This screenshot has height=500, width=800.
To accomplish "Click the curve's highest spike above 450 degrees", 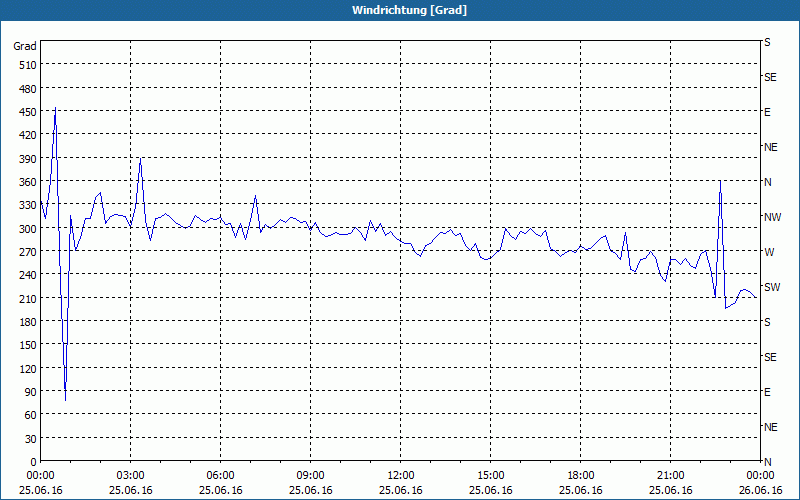I will coord(55,108).
